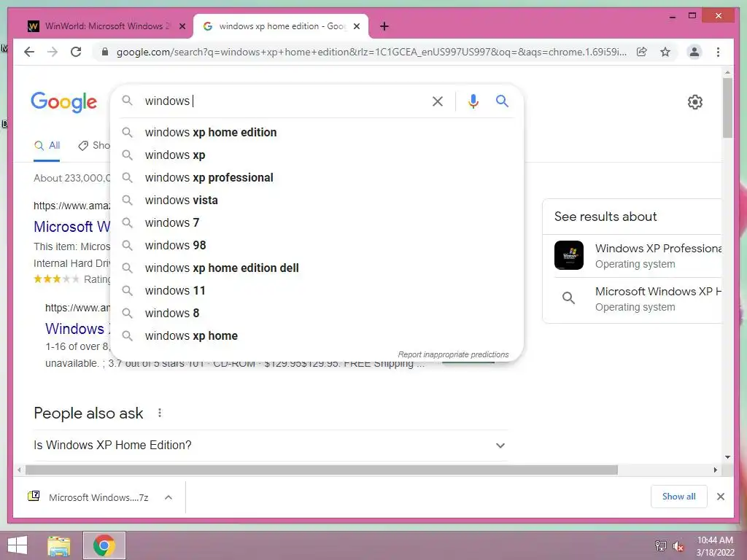Choose suggestion windows xp

[317, 155]
